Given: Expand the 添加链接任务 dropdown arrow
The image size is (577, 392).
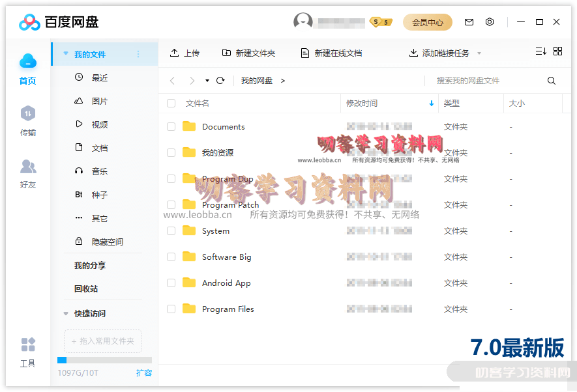Looking at the screenshot, I should (479, 53).
